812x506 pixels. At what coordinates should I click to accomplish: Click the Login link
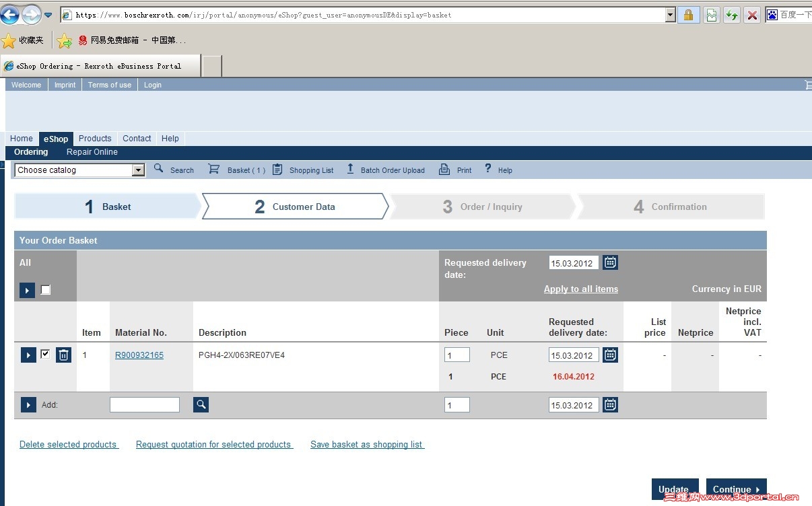click(x=153, y=85)
